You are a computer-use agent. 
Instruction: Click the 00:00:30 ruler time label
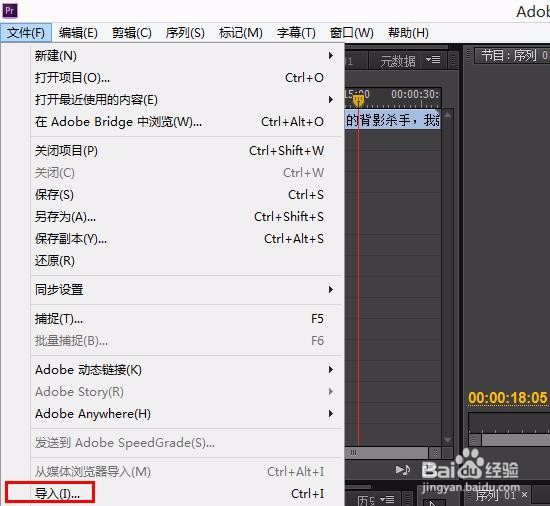point(415,94)
